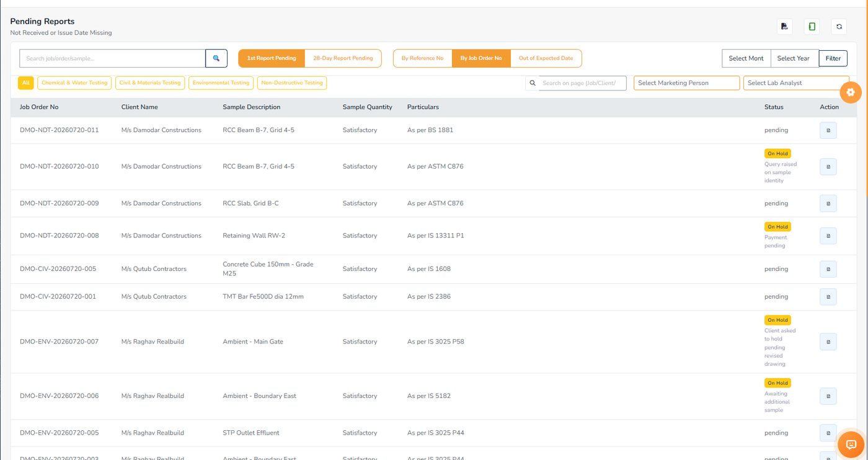Focus the Search on page field
Screen dimensions: 868x460
[583, 83]
